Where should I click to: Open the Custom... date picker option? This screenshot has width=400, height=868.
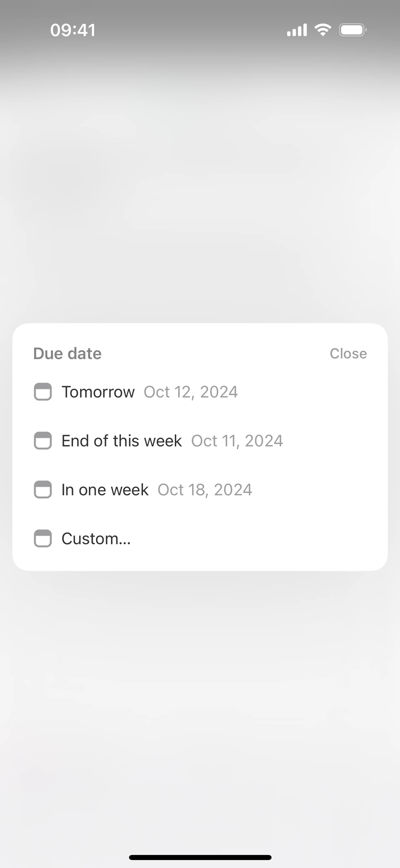click(96, 538)
